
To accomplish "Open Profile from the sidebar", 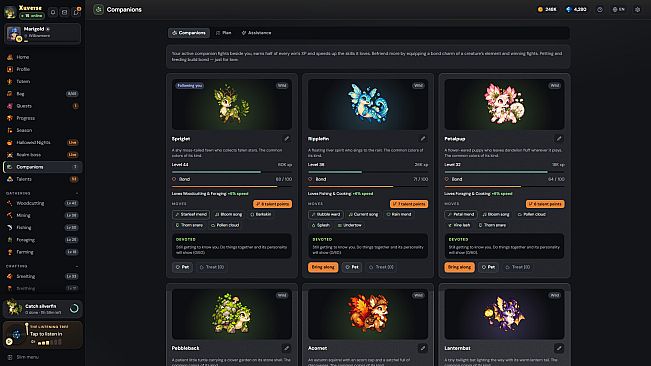I will (x=42, y=69).
